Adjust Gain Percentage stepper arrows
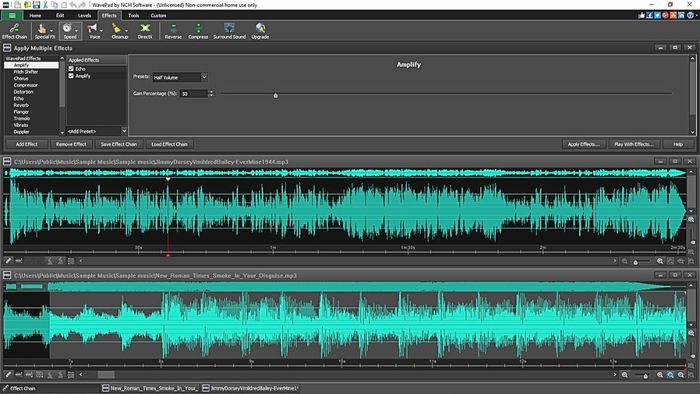 211,93
